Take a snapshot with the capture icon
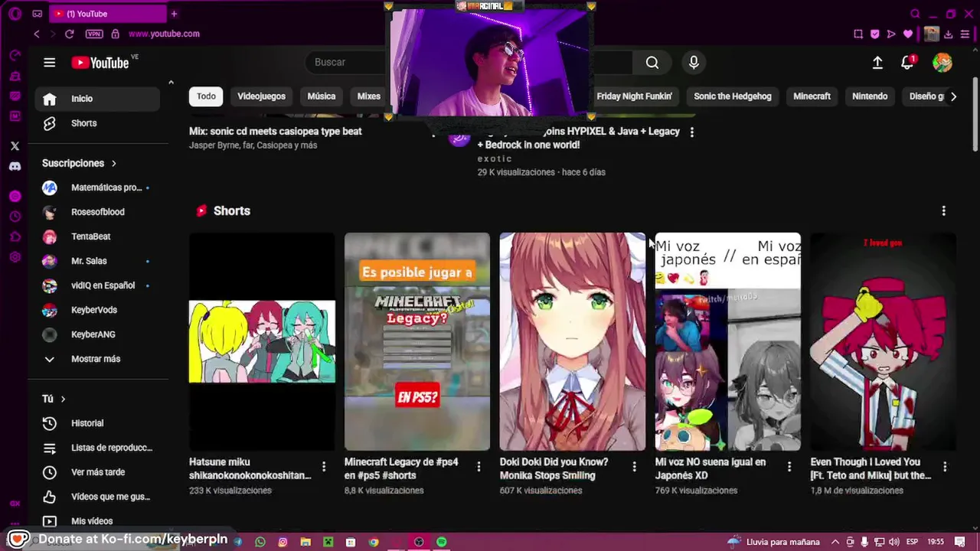 [x=858, y=34]
